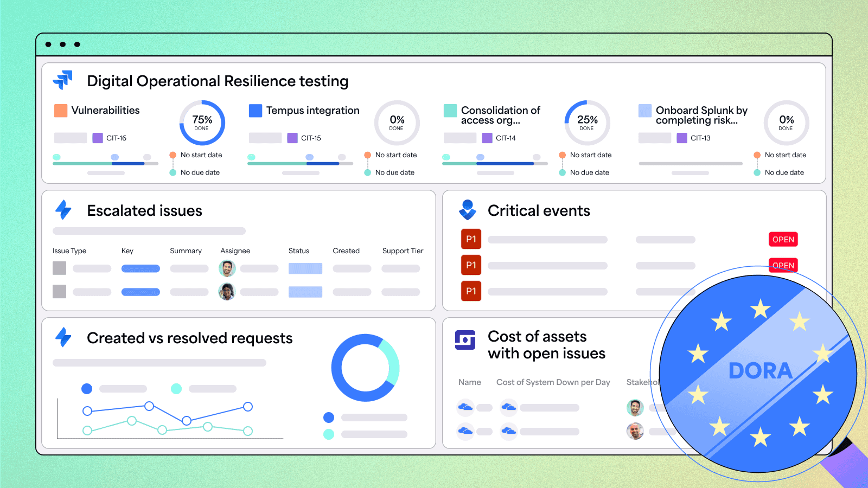This screenshot has height=488, width=868.
Task: Click the Tempus integration 0% done ring
Action: (397, 123)
